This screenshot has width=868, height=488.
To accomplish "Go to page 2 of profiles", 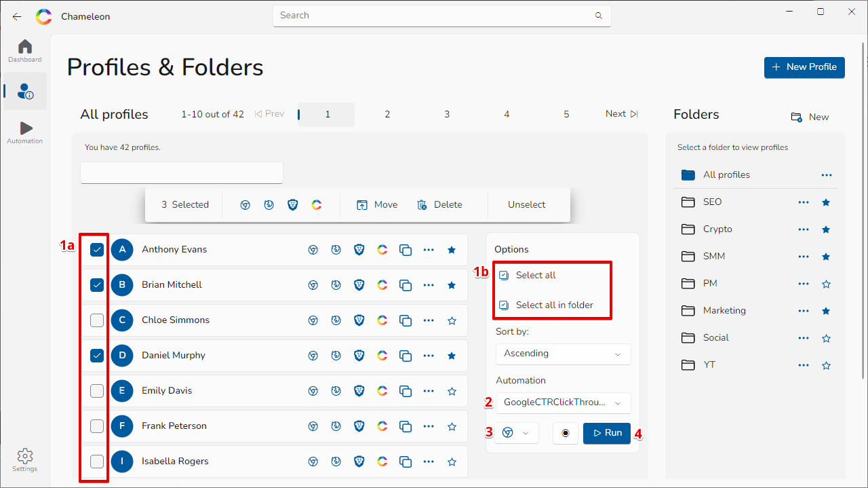I will [x=387, y=115].
